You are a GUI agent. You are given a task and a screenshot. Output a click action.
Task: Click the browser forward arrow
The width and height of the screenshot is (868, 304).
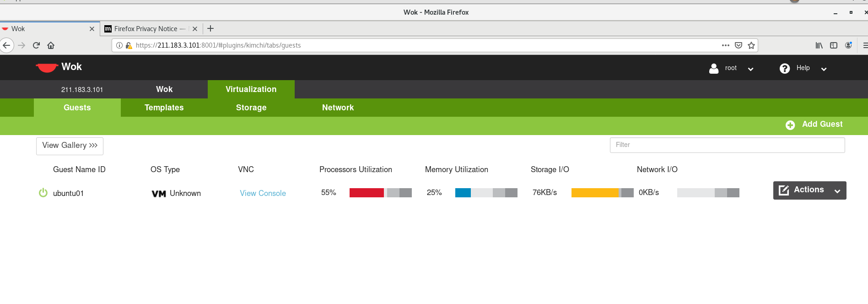pos(22,45)
